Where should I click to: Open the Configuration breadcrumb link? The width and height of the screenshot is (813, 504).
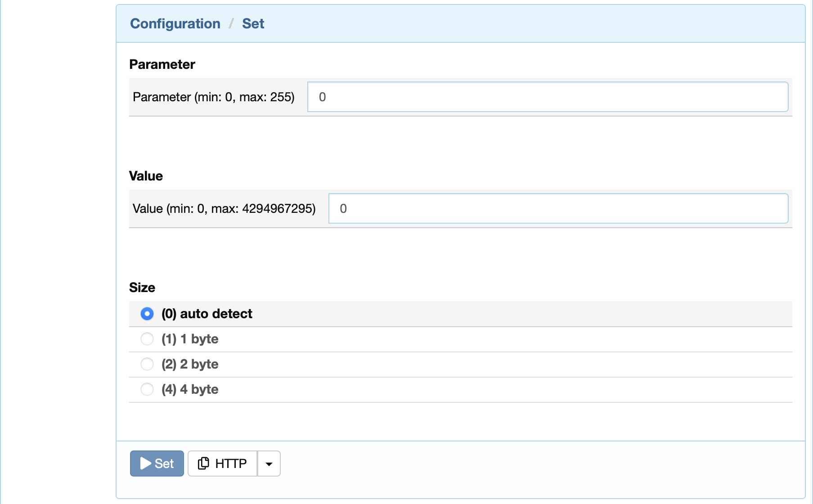click(175, 23)
